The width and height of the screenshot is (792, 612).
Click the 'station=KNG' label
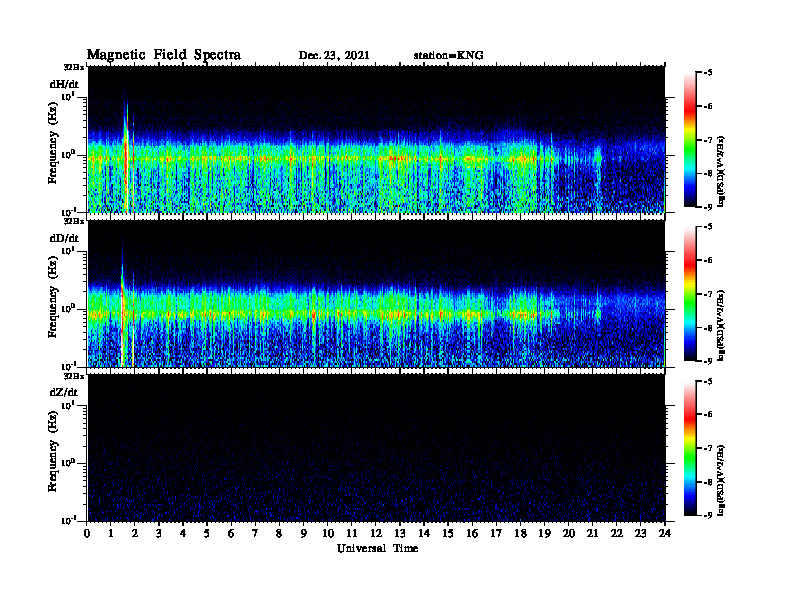[x=448, y=56]
